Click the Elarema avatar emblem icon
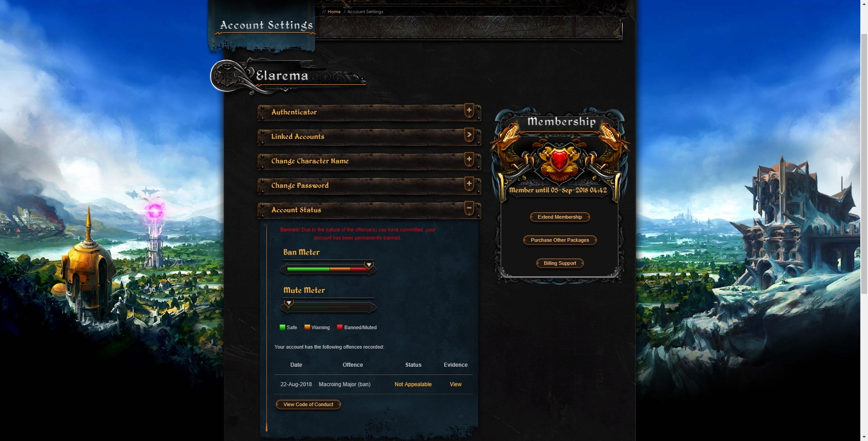868x441 pixels. [227, 76]
